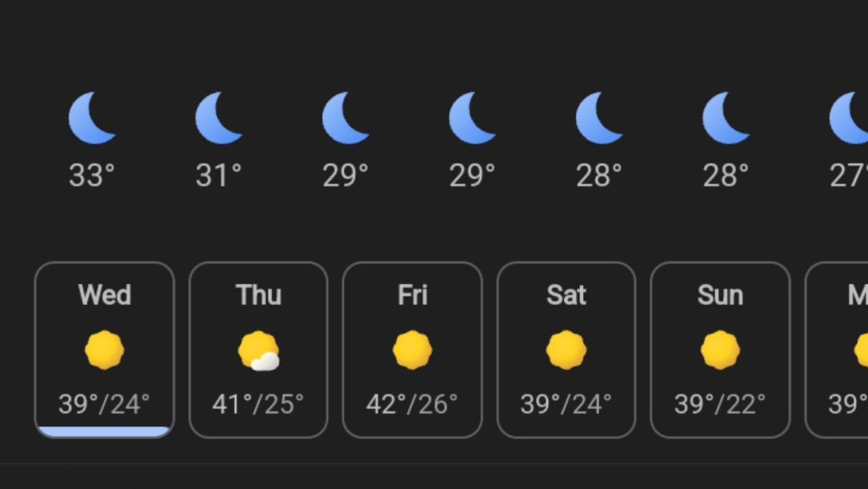The image size is (868, 489).
Task: Click the cut-off 27° hourly temperature
Action: (x=849, y=176)
